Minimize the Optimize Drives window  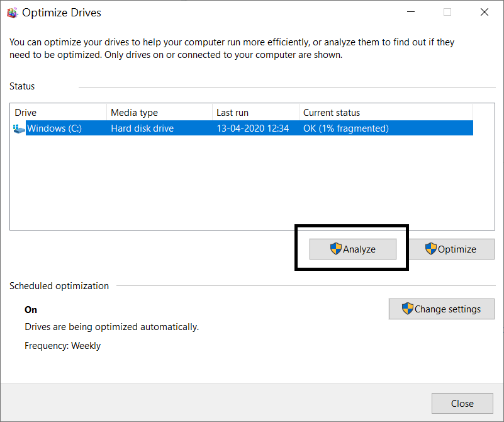click(x=410, y=12)
